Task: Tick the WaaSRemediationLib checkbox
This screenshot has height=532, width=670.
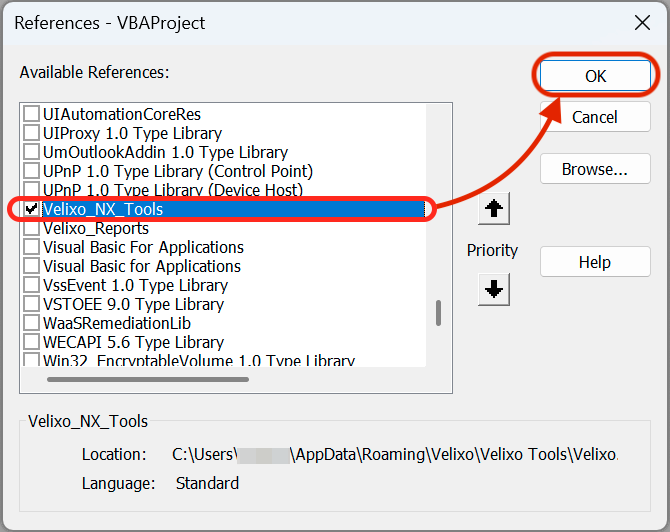Action: (x=32, y=323)
